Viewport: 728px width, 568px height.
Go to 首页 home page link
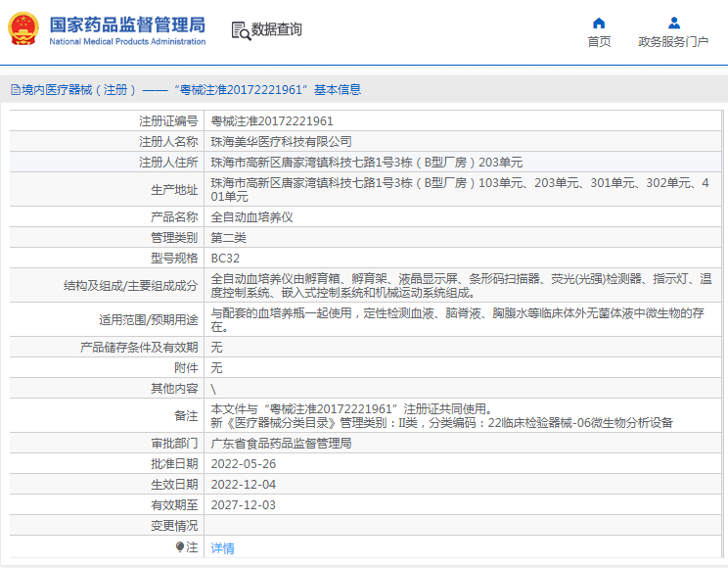point(599,42)
